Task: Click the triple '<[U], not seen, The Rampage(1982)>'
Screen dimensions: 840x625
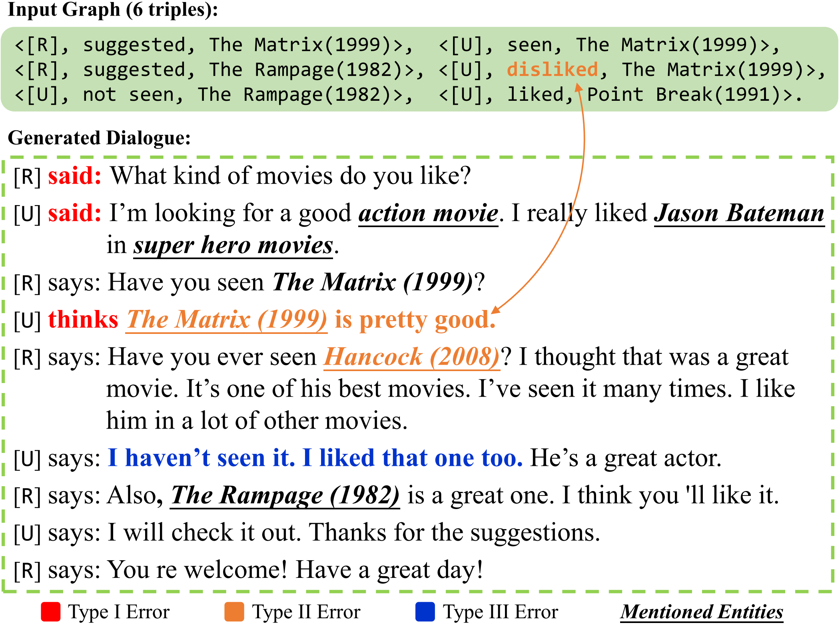Action: 214,95
